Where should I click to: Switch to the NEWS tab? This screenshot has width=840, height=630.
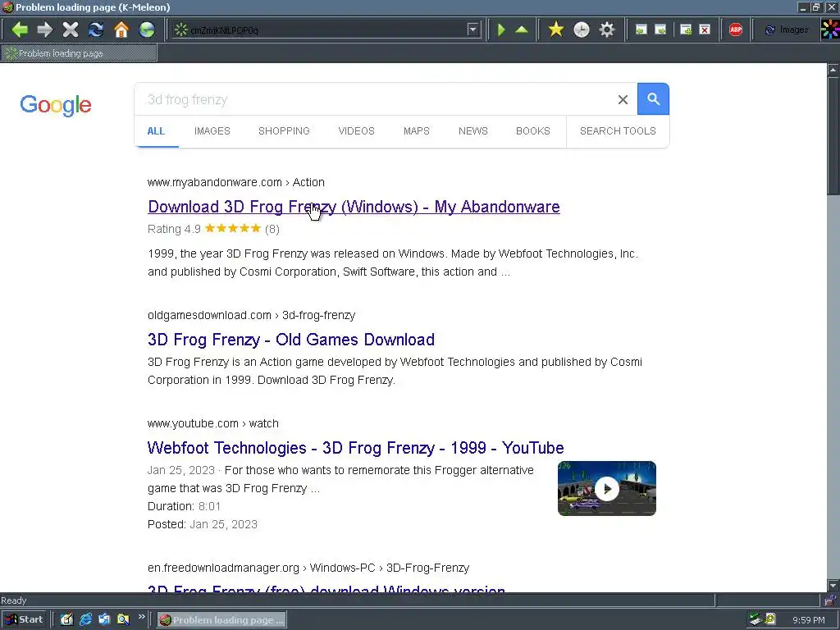[473, 131]
